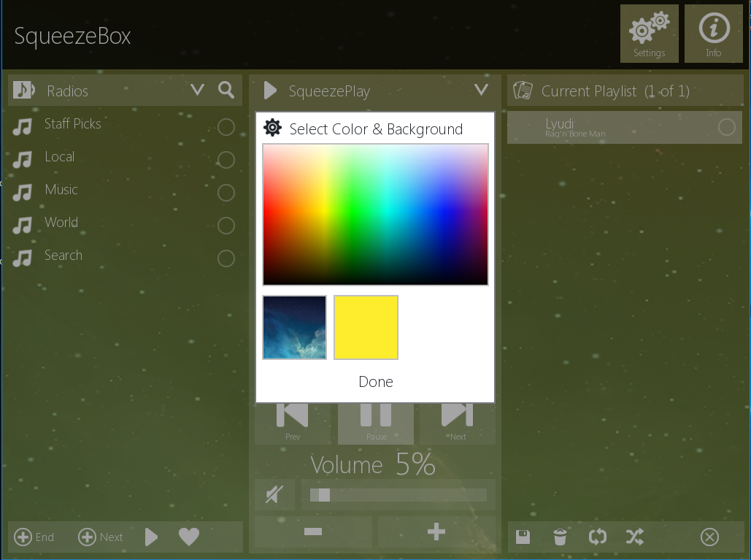
Task: Choose the yellow color swatch
Action: (x=366, y=327)
